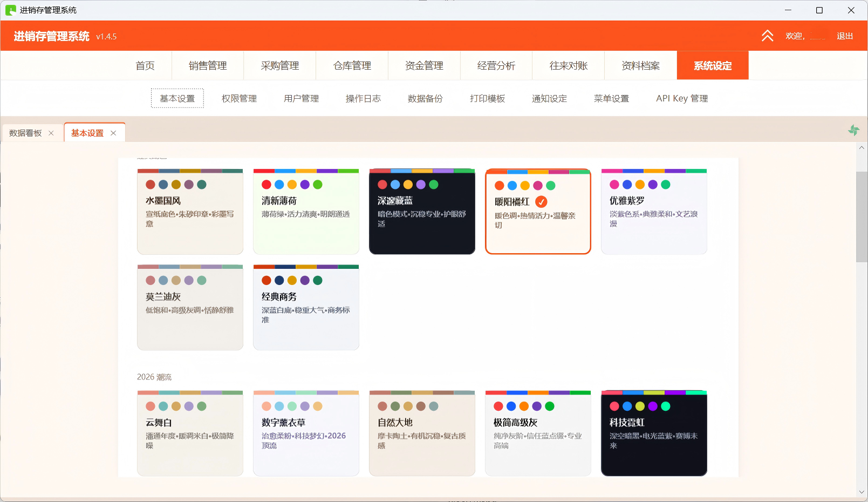Go to 用户管理 submenu
This screenshot has width=868, height=502.
[x=302, y=98]
